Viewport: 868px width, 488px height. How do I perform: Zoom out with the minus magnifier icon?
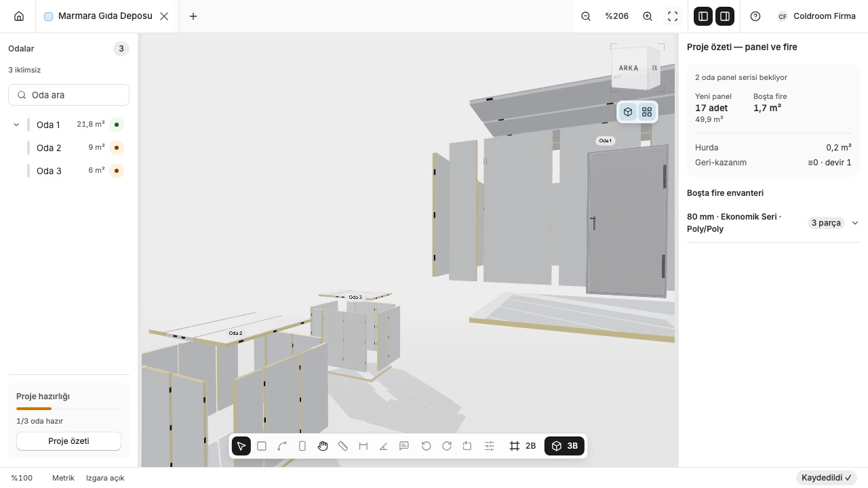click(586, 16)
